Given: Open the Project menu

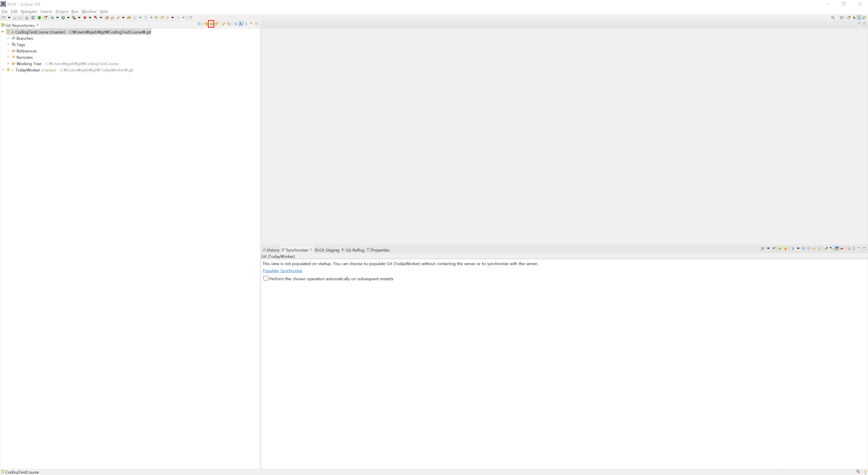Looking at the screenshot, I should [x=62, y=12].
